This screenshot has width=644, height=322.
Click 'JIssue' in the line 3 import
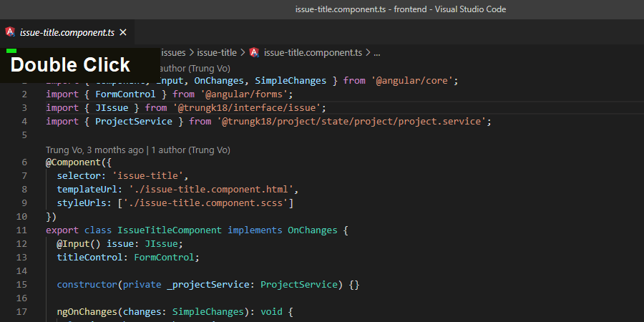112,108
